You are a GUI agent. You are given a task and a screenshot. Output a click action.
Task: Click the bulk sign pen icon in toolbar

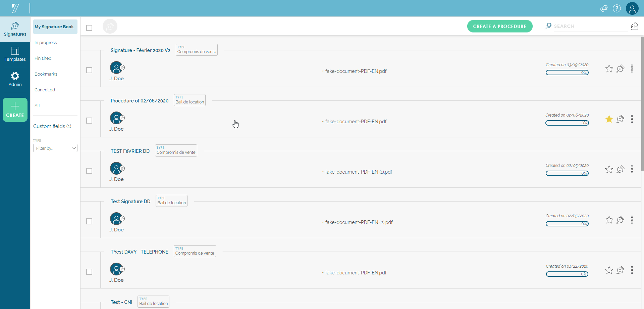[110, 27]
